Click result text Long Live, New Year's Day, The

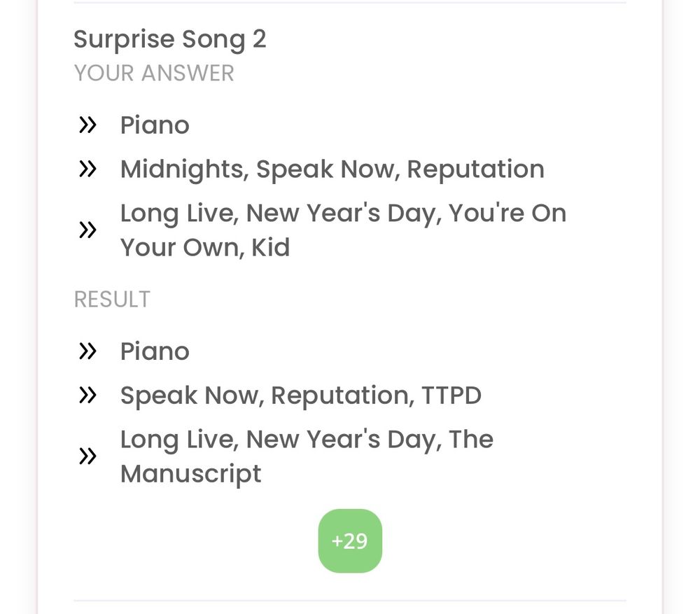(307, 440)
